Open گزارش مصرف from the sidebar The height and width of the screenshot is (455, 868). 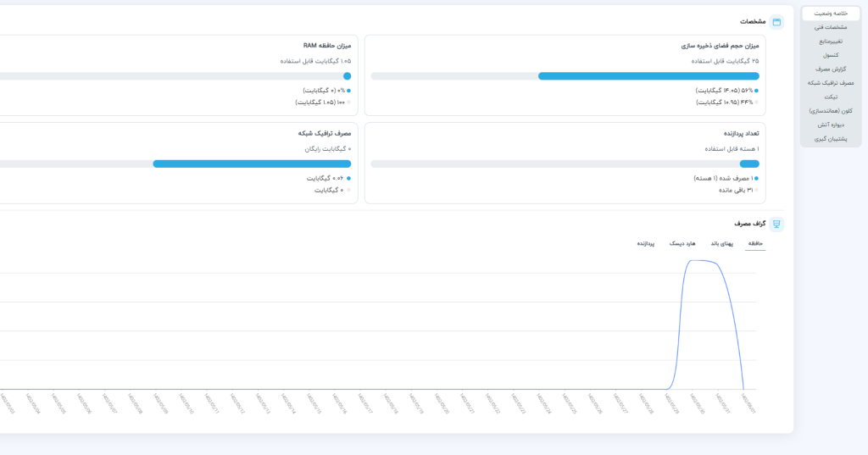(x=831, y=69)
